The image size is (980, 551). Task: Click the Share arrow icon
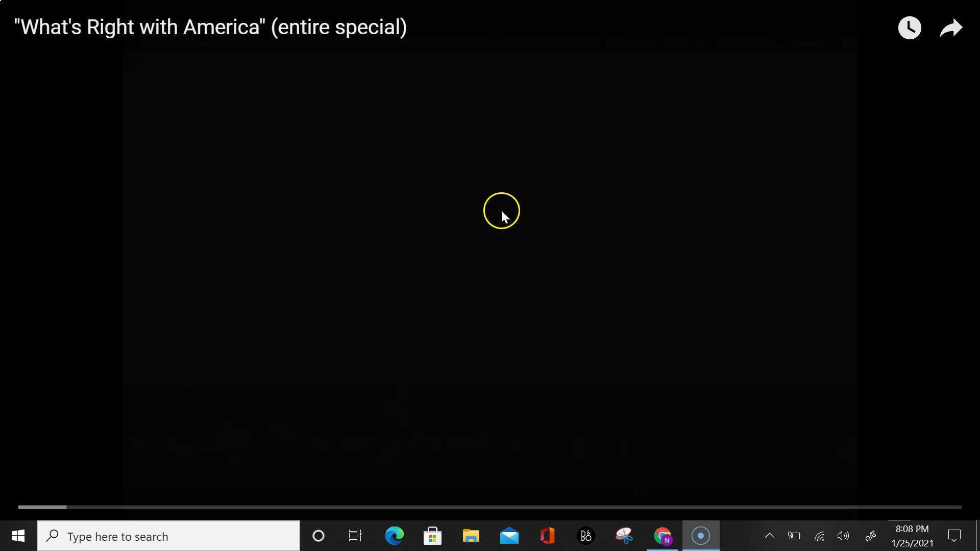(x=951, y=28)
